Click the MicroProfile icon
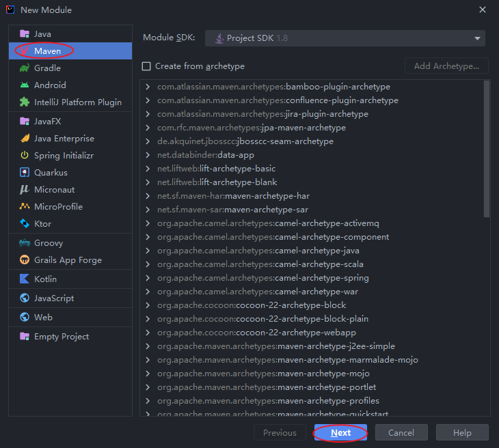 point(25,207)
